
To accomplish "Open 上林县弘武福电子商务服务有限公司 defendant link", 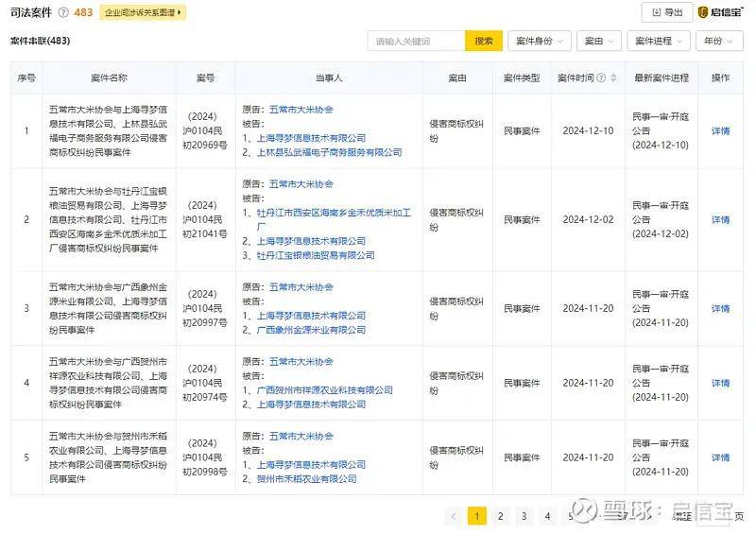I will point(330,152).
